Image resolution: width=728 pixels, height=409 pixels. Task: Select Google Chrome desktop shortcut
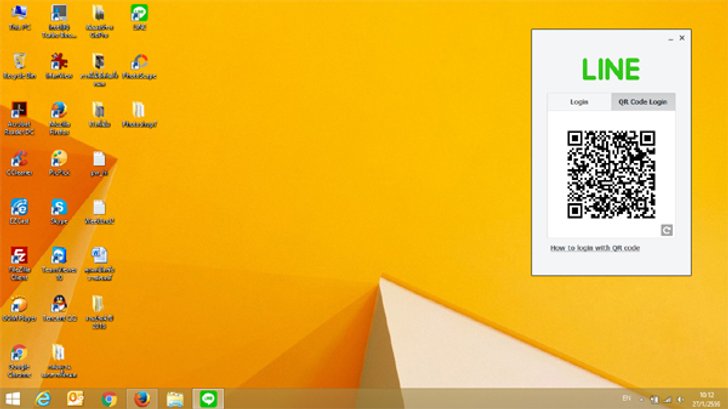tap(20, 361)
